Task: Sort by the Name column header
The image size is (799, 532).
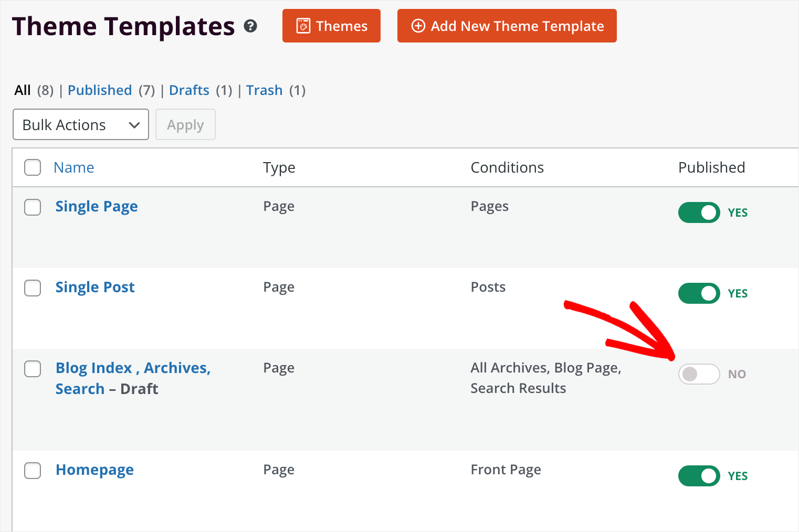Action: point(74,167)
